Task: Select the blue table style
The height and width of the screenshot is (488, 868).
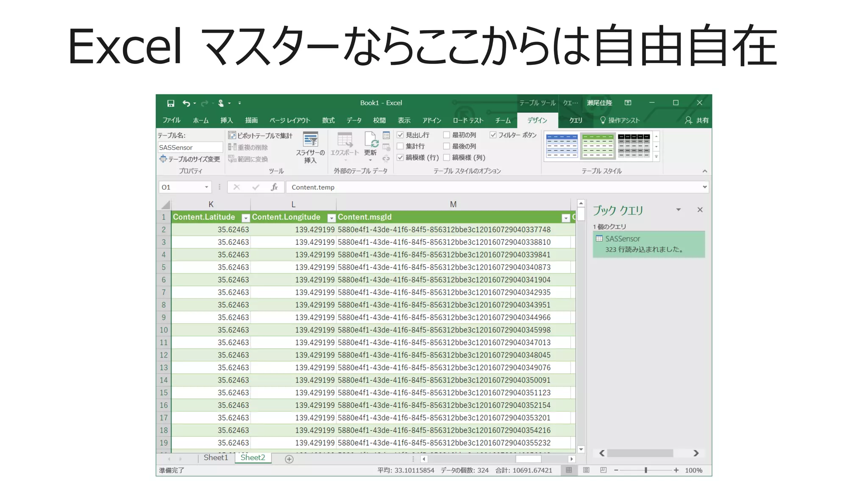Action: (562, 146)
